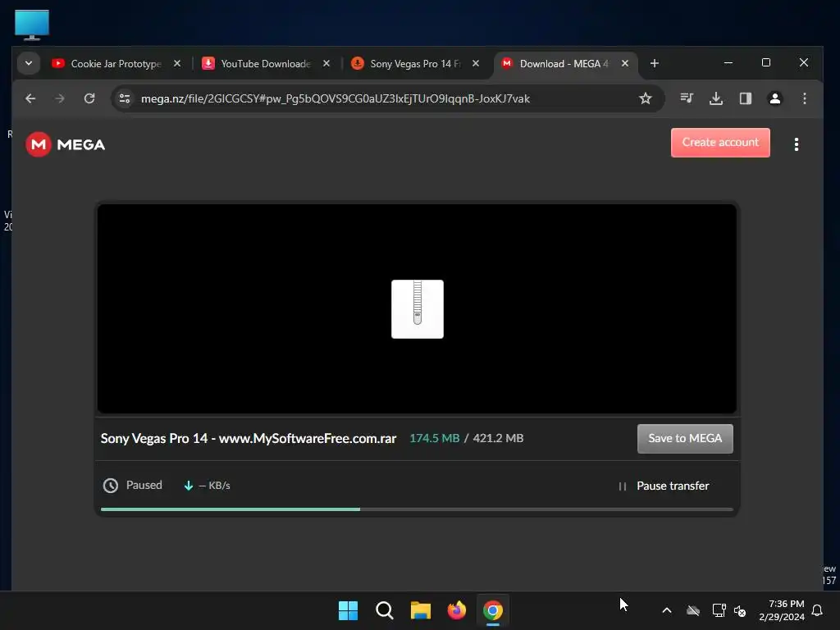The height and width of the screenshot is (630, 840).
Task: Click the OneDrive cloud tray icon
Action: pos(693,610)
